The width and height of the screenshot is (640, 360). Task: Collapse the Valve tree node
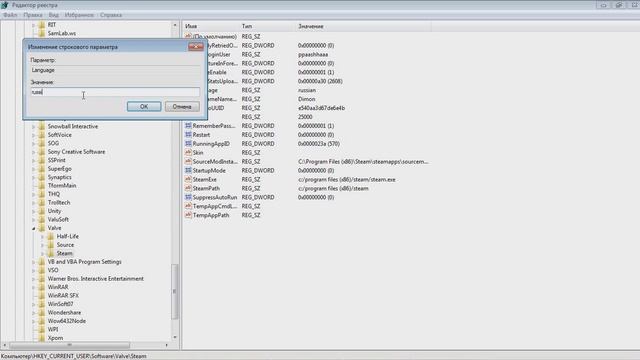(33, 228)
